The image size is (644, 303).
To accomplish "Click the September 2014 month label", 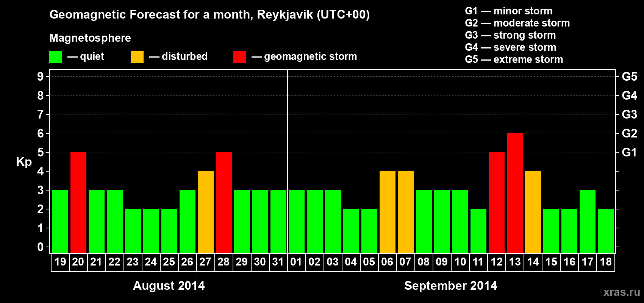I will tap(451, 286).
